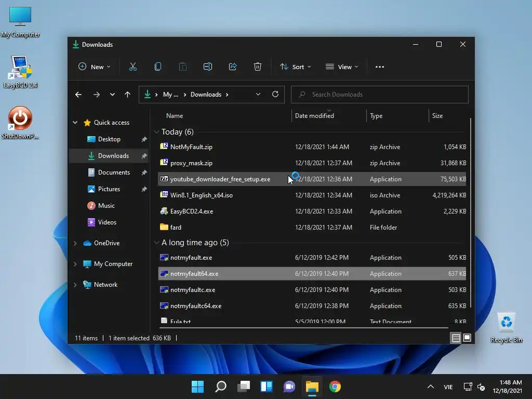Expand the Network tree node
Viewport: 532px width, 399px height.
[75, 285]
